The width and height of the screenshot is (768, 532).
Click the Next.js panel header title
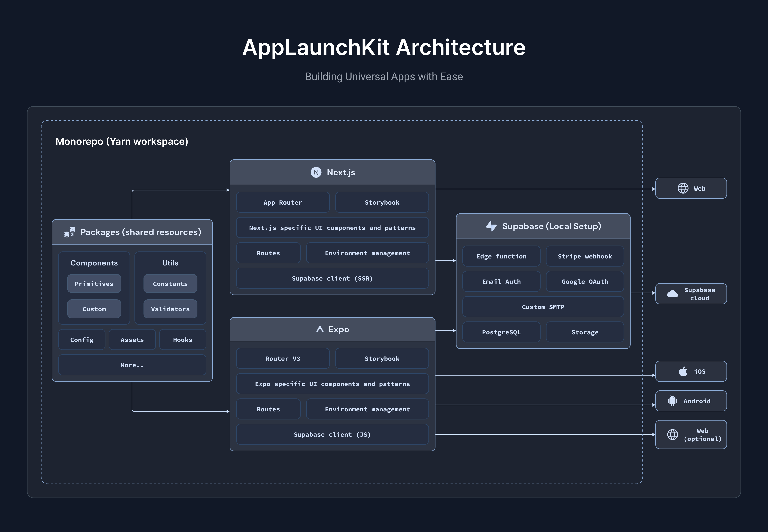tap(341, 172)
